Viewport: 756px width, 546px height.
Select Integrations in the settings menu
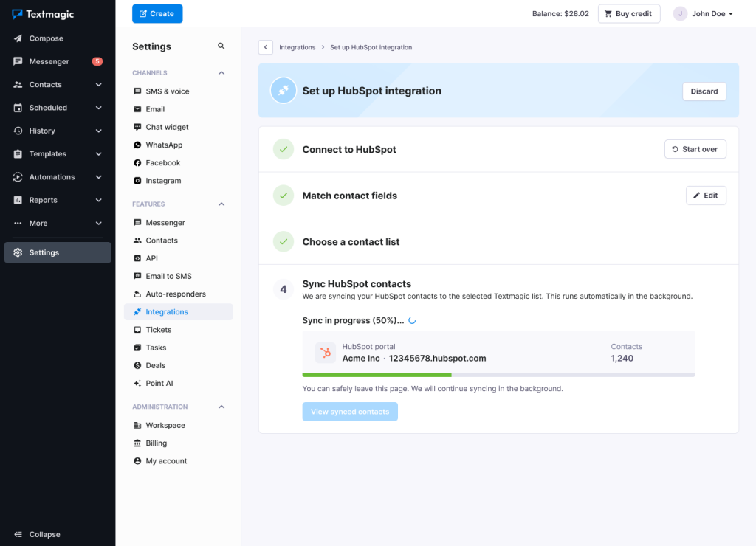pyautogui.click(x=179, y=311)
